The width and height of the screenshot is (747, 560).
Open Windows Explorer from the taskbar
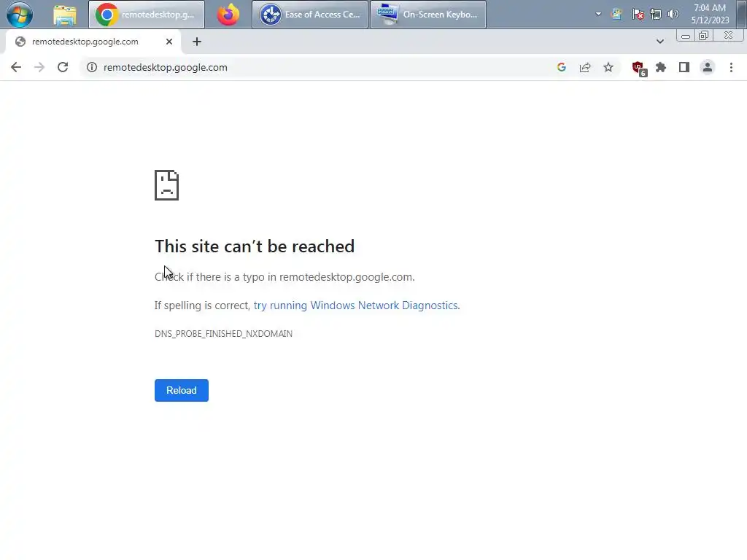pos(65,15)
